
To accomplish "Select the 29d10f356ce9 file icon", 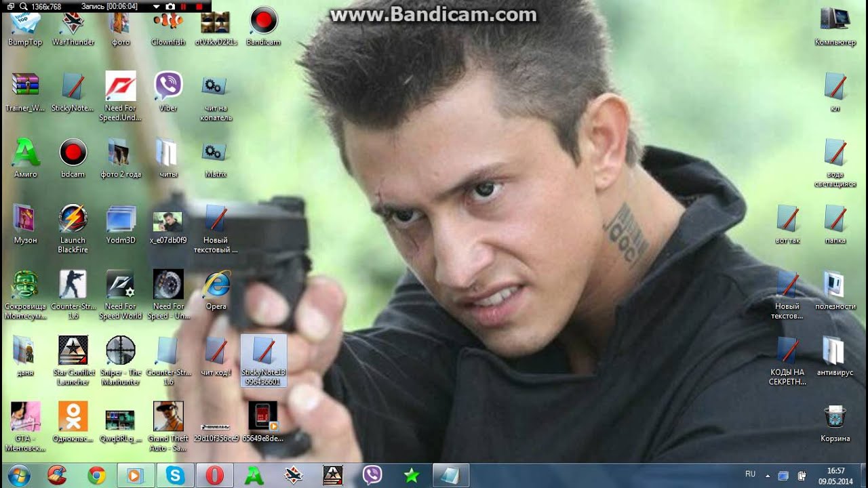I will tap(216, 432).
